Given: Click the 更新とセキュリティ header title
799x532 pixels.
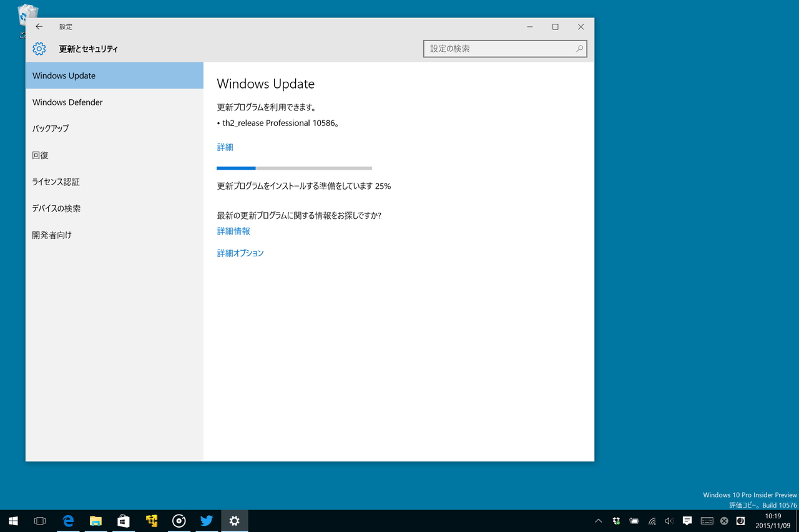Looking at the screenshot, I should [x=89, y=49].
